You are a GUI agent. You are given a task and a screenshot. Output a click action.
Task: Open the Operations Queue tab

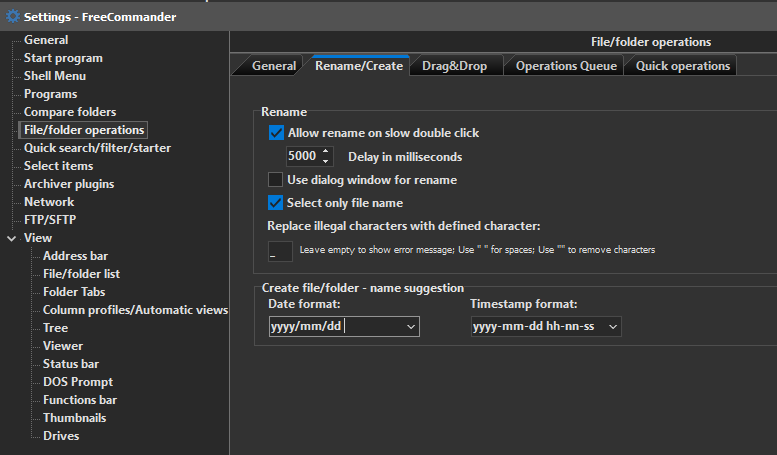(565, 66)
